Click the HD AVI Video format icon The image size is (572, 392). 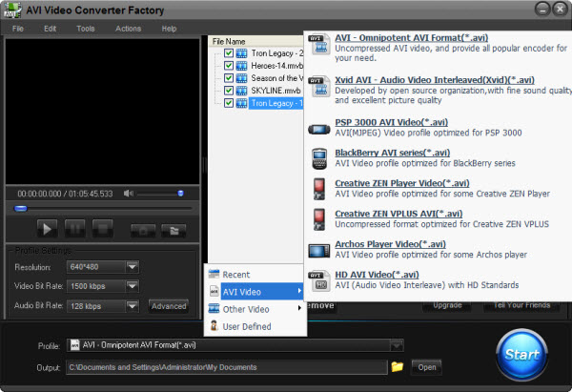318,280
